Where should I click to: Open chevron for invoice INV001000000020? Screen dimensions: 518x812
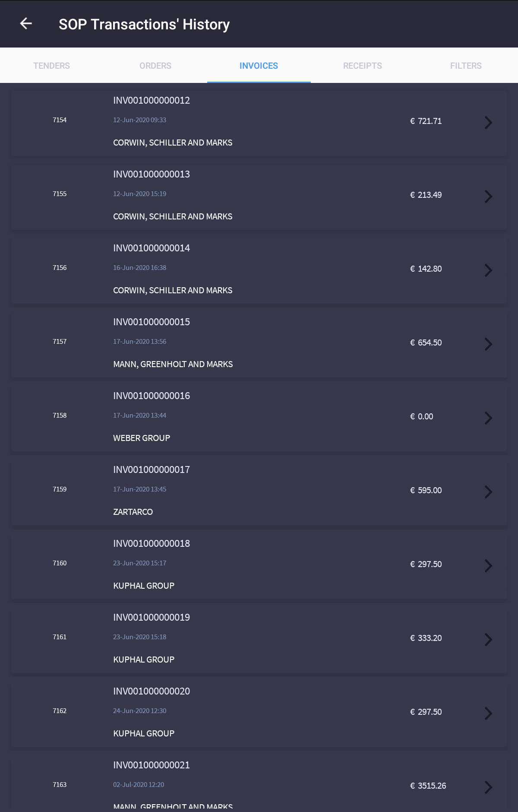(x=488, y=713)
